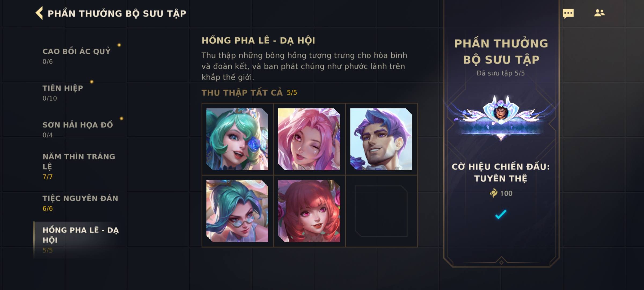View the red-haired girl skin thumbnail
Image resolution: width=644 pixels, height=290 pixels.
click(x=309, y=211)
